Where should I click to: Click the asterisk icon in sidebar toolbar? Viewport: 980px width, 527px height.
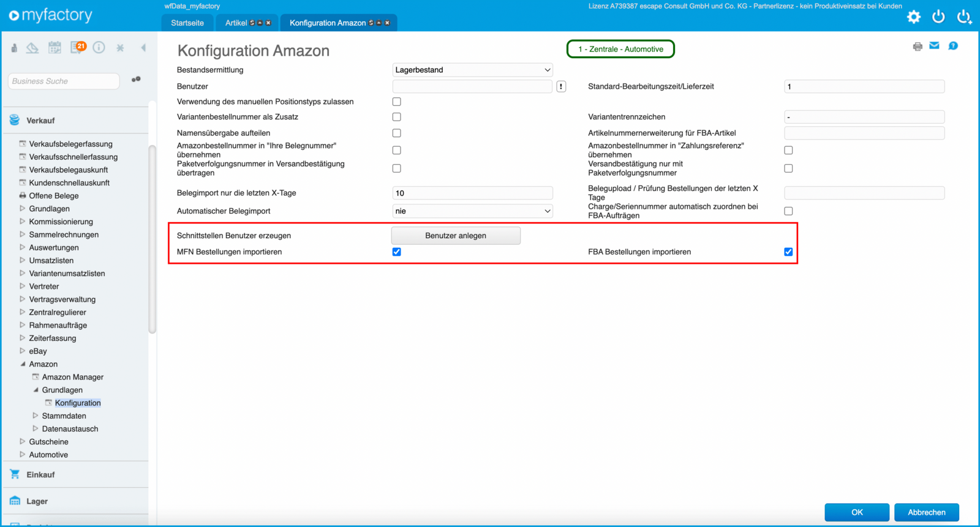(120, 48)
